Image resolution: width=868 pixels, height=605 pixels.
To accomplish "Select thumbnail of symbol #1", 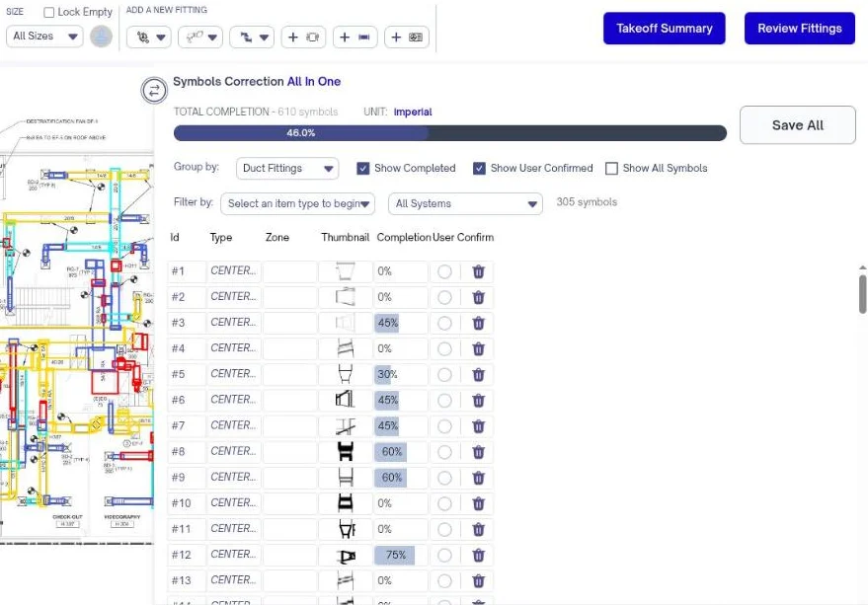I will [x=346, y=271].
